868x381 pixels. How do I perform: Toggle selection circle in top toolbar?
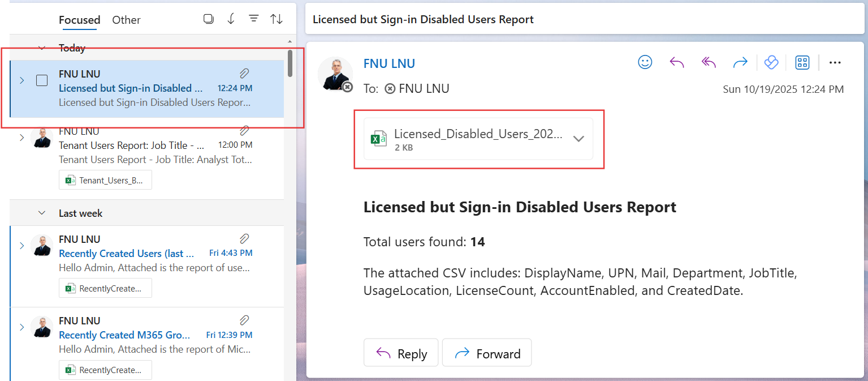click(208, 18)
